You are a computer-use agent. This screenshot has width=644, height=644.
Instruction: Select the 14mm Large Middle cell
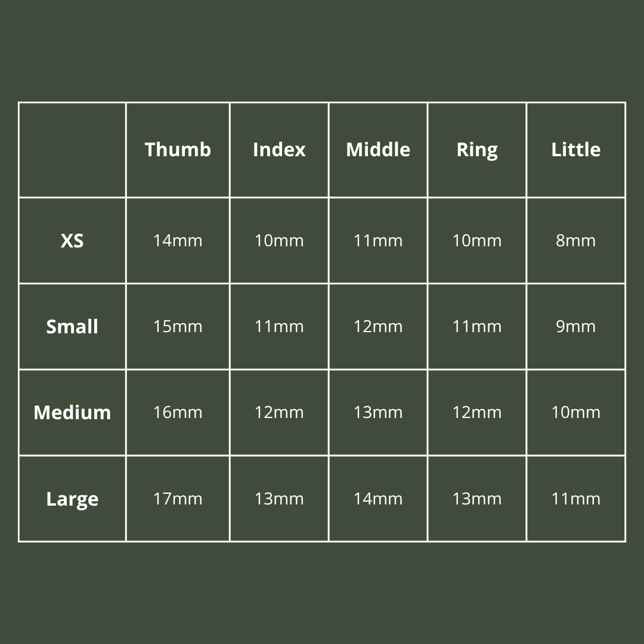pos(378,499)
